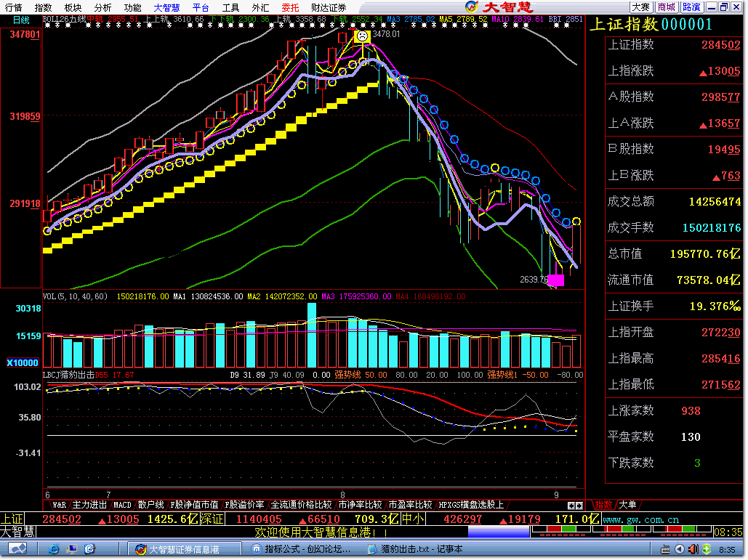Switch to 指标公式 - 创幻论坛 taskbar window

click(x=302, y=550)
